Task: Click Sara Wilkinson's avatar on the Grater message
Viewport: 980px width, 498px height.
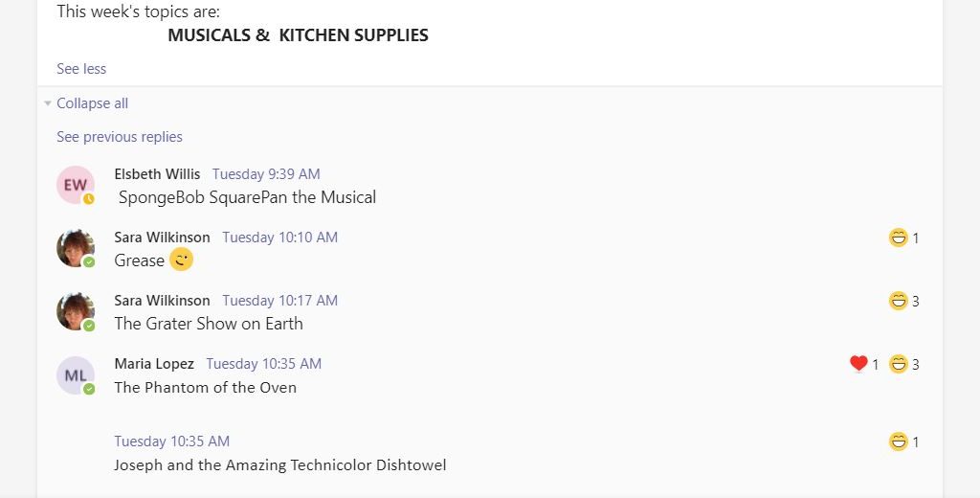Action: pyautogui.click(x=76, y=311)
